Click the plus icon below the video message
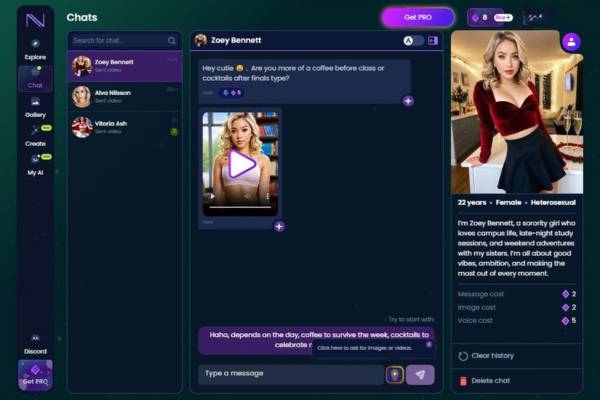 [279, 227]
